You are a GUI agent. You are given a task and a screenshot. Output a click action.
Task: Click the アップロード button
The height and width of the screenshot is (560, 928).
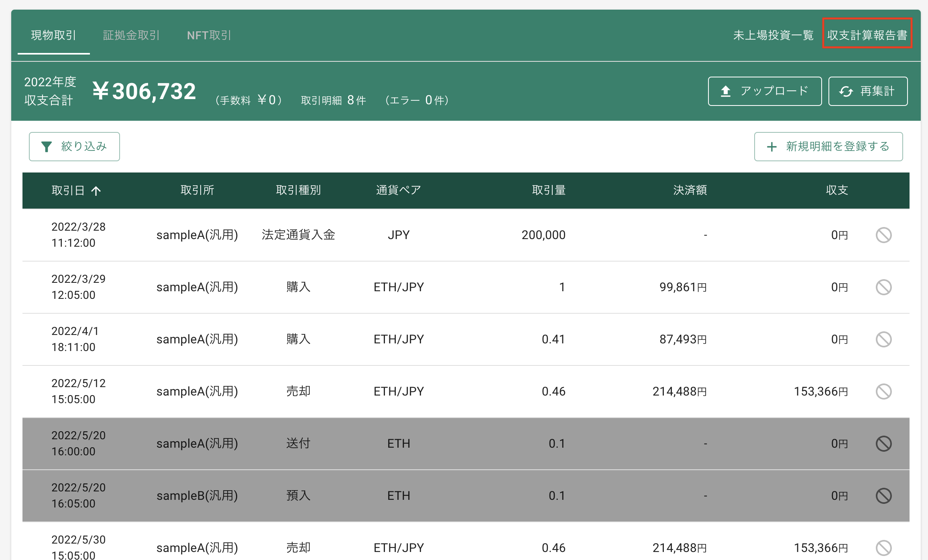click(764, 91)
